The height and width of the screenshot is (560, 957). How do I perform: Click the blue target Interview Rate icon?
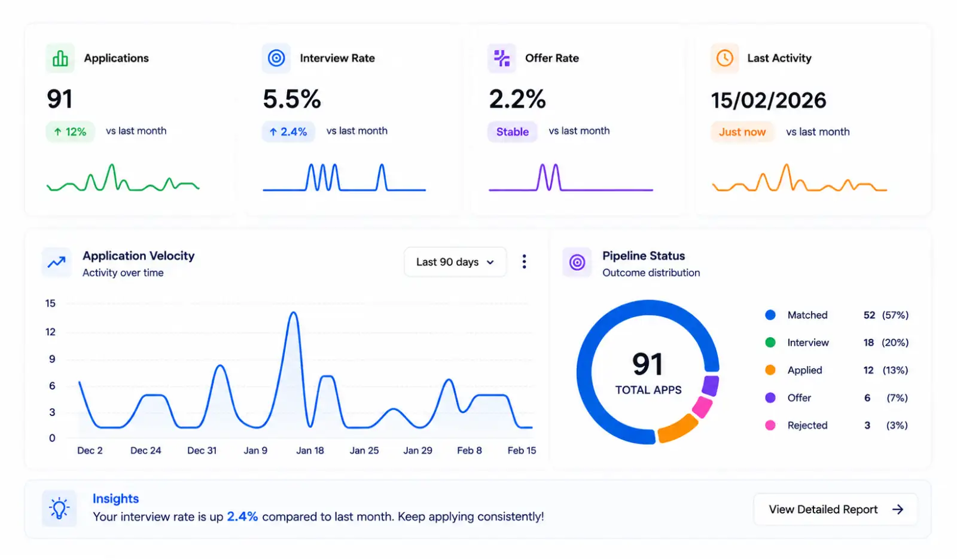tap(276, 58)
